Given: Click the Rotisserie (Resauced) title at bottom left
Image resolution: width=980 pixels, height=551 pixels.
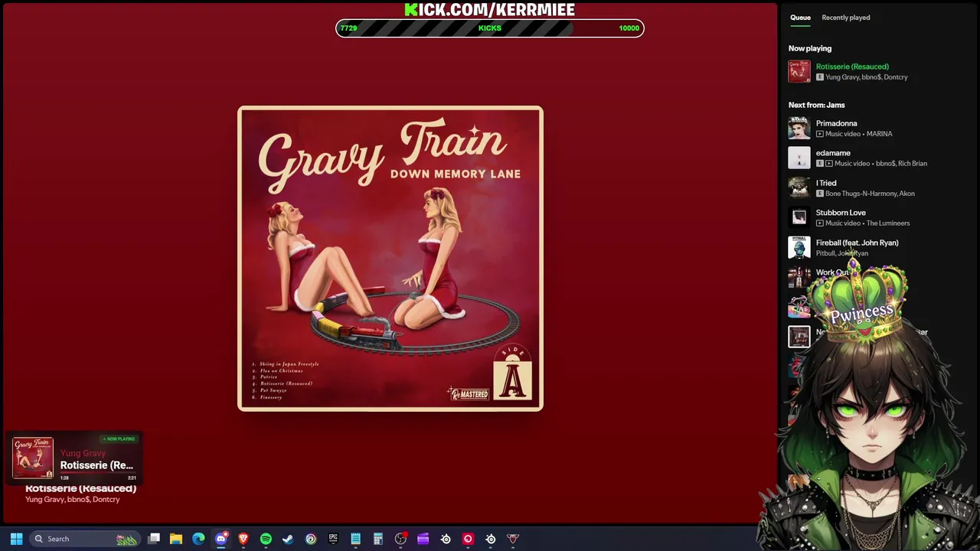Looking at the screenshot, I should 80,488.
